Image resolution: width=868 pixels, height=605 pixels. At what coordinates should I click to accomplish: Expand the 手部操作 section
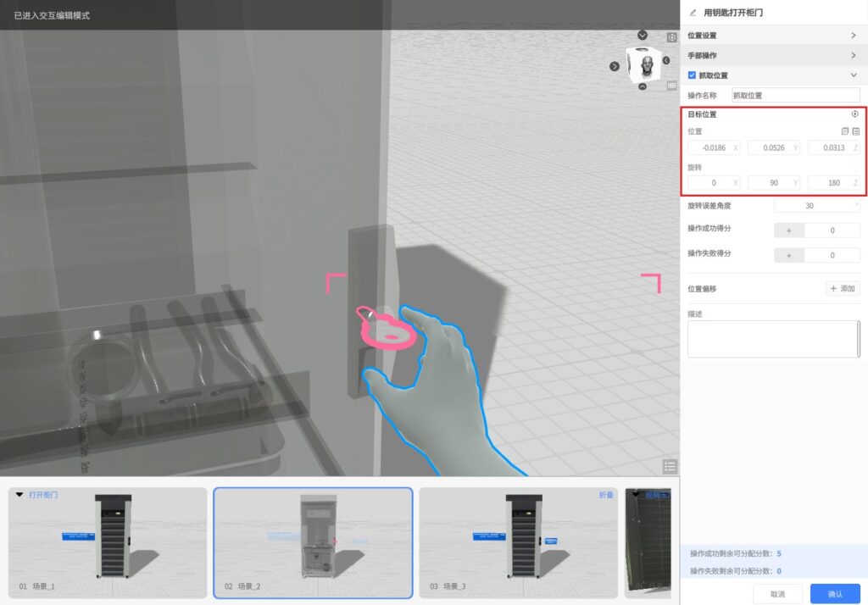853,55
